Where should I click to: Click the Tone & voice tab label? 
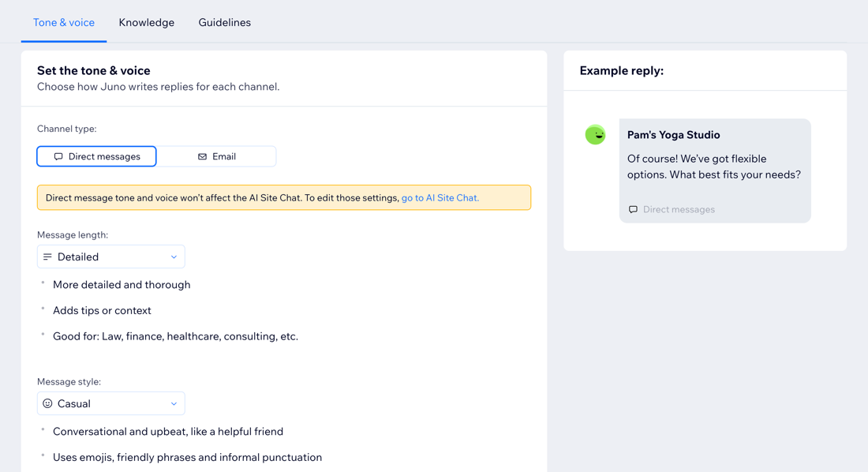tap(64, 22)
